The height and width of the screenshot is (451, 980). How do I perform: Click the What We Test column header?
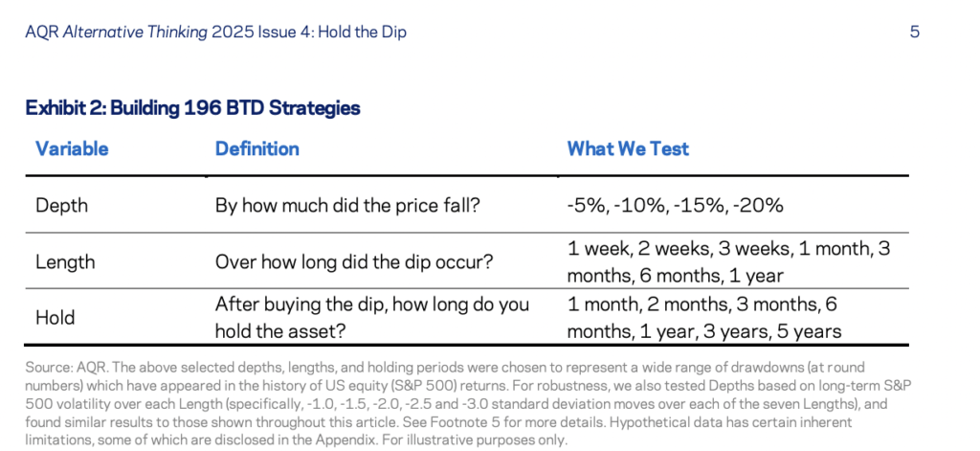click(628, 148)
